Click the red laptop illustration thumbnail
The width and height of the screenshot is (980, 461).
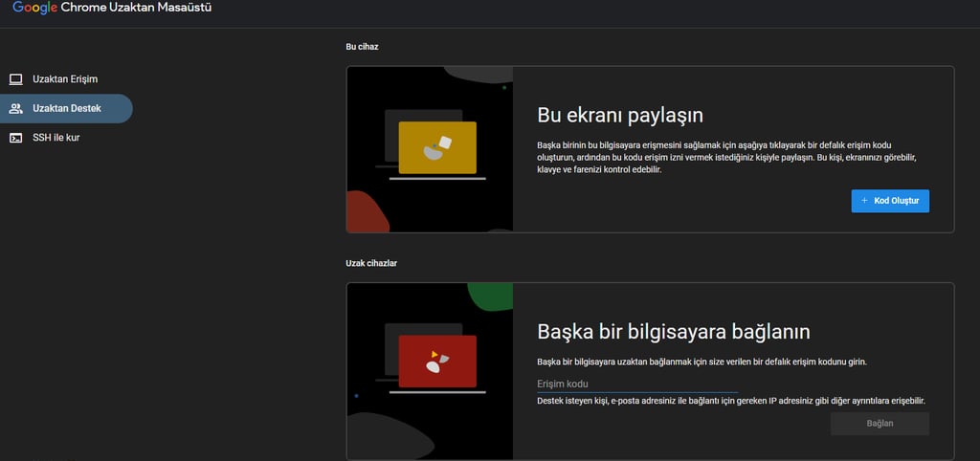pos(430,371)
